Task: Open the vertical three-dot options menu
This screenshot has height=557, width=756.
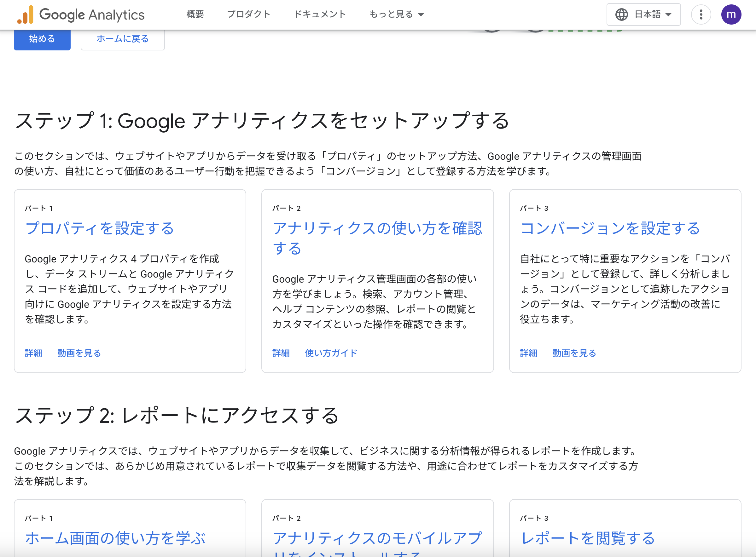Action: pos(701,14)
